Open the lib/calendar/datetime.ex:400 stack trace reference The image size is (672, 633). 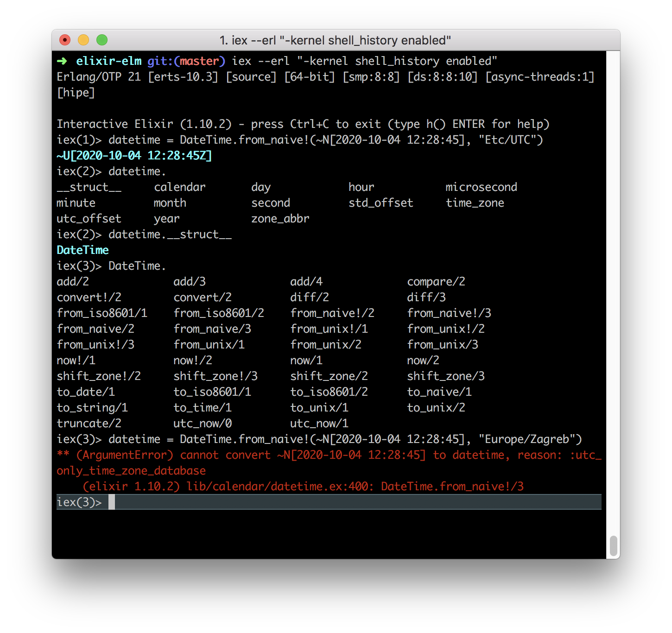tap(278, 487)
